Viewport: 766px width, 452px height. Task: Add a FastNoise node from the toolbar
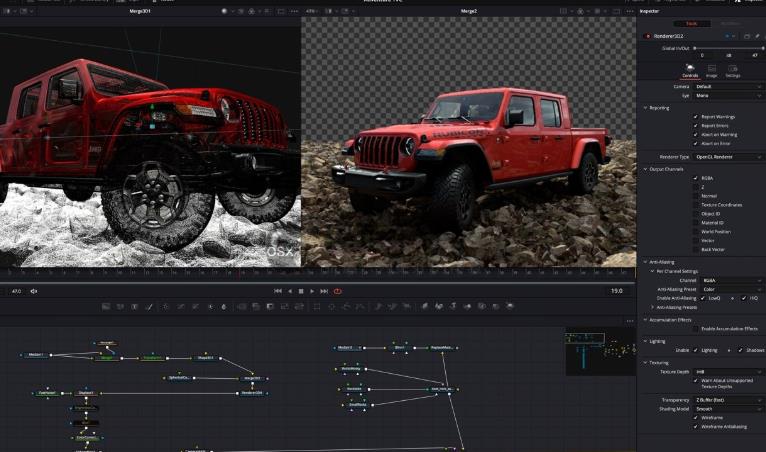[120, 306]
